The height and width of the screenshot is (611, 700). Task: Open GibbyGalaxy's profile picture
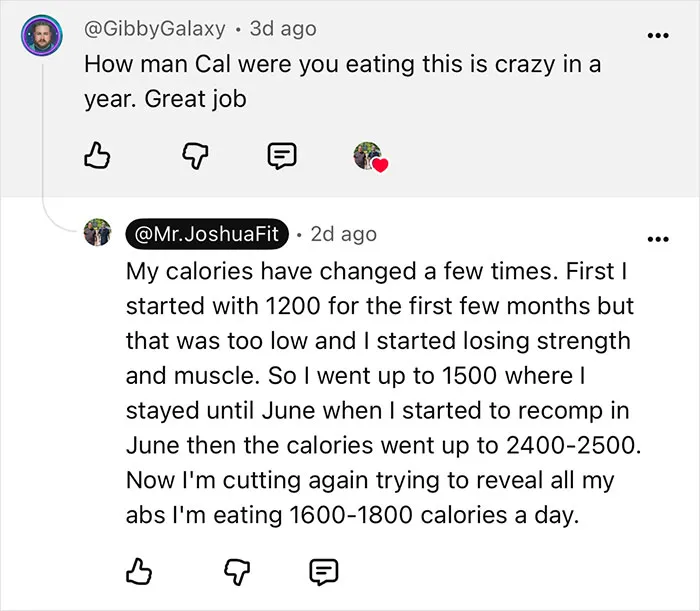pyautogui.click(x=42, y=35)
